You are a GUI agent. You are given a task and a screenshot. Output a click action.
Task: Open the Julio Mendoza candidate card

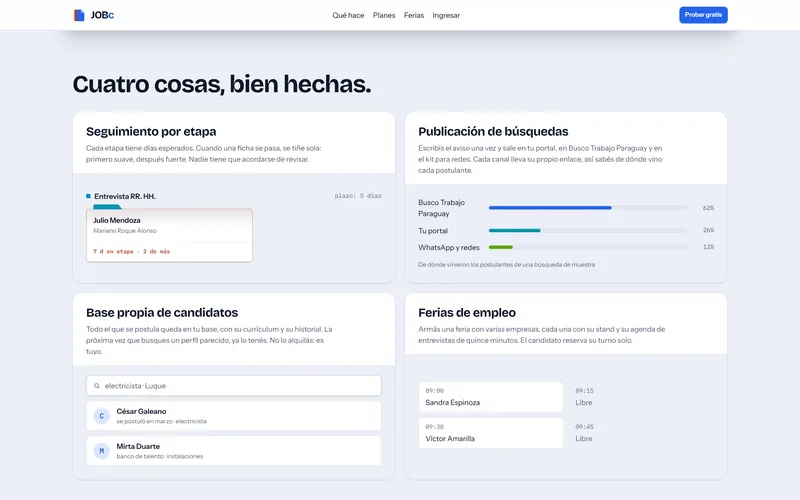pyautogui.click(x=169, y=235)
